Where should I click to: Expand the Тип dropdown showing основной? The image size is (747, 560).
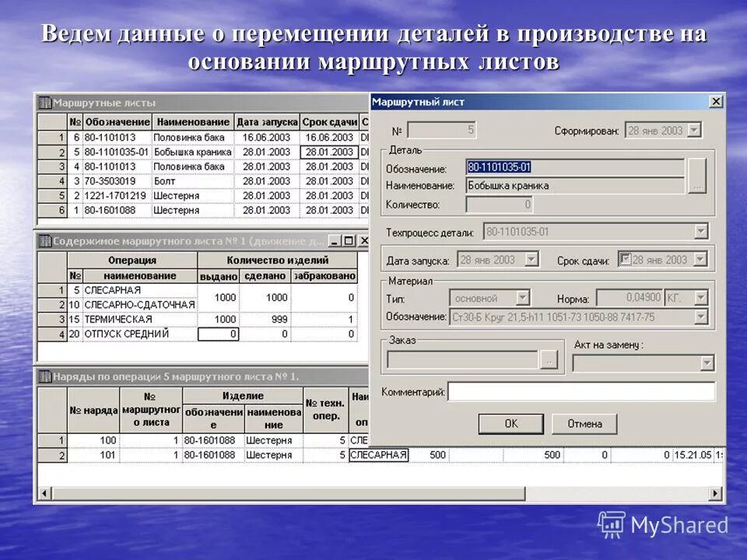tap(524, 296)
